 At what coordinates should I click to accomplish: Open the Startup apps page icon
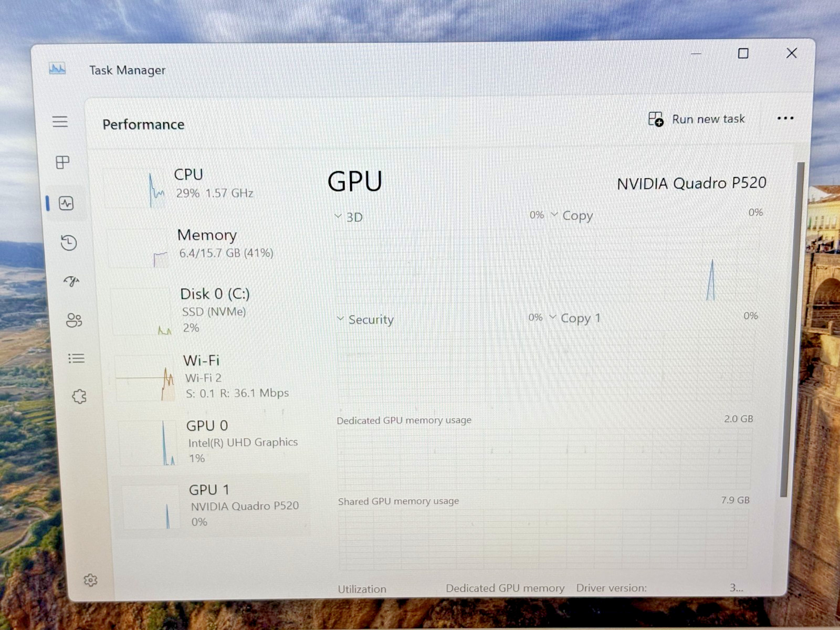coord(71,281)
